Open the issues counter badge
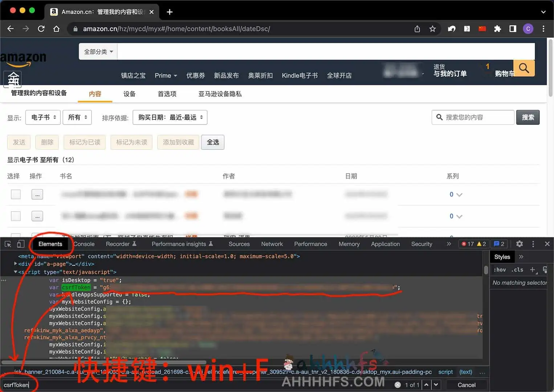Image resolution: width=554 pixels, height=392 pixels. [499, 244]
